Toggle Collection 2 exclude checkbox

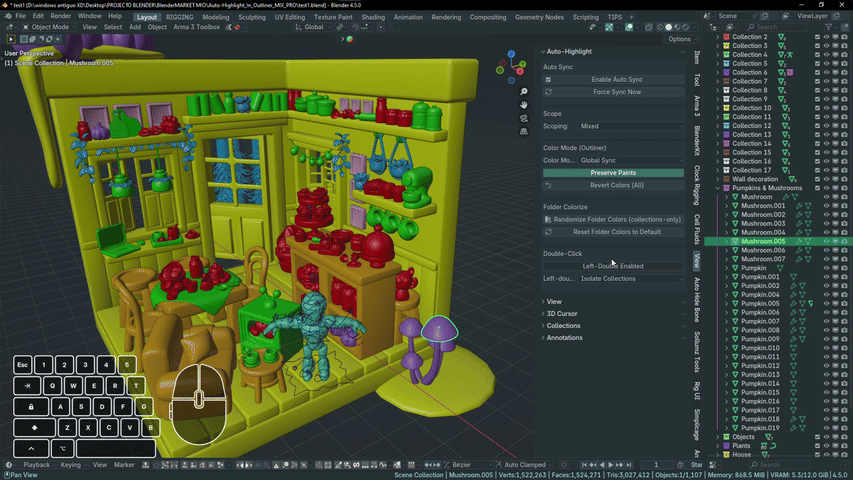pyautogui.click(x=817, y=37)
